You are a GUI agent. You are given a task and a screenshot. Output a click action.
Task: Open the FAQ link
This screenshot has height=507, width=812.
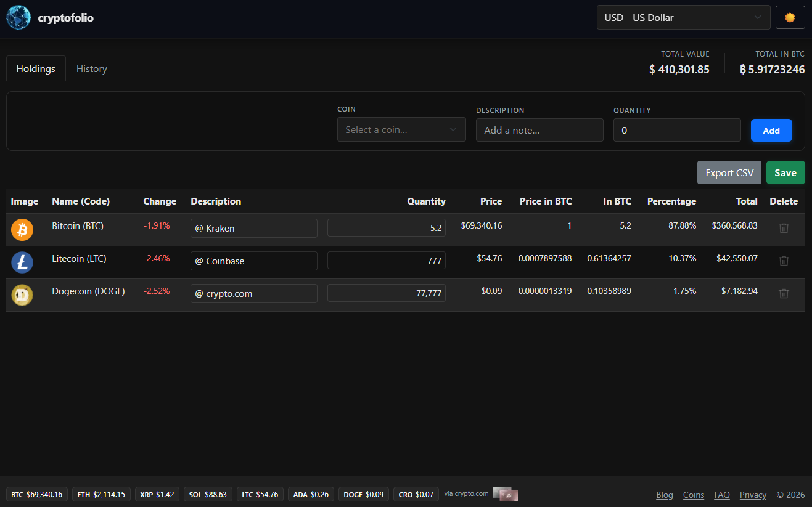pyautogui.click(x=722, y=495)
